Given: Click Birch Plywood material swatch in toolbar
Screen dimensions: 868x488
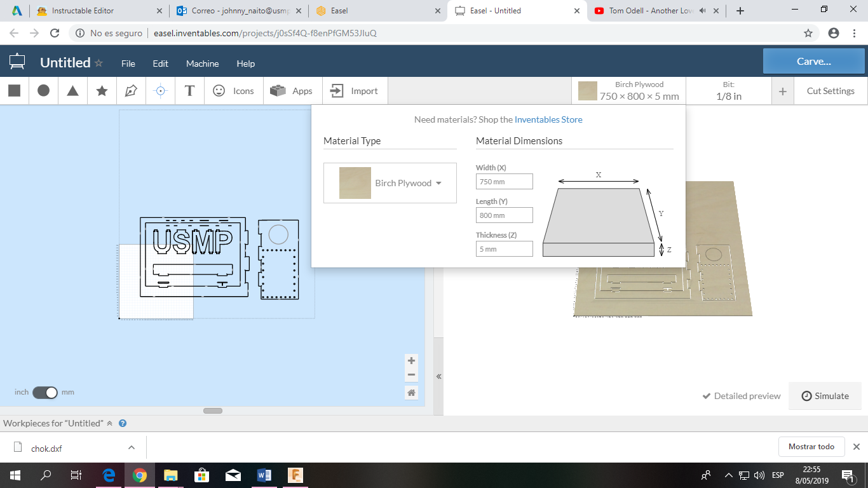Looking at the screenshot, I should pyautogui.click(x=588, y=91).
